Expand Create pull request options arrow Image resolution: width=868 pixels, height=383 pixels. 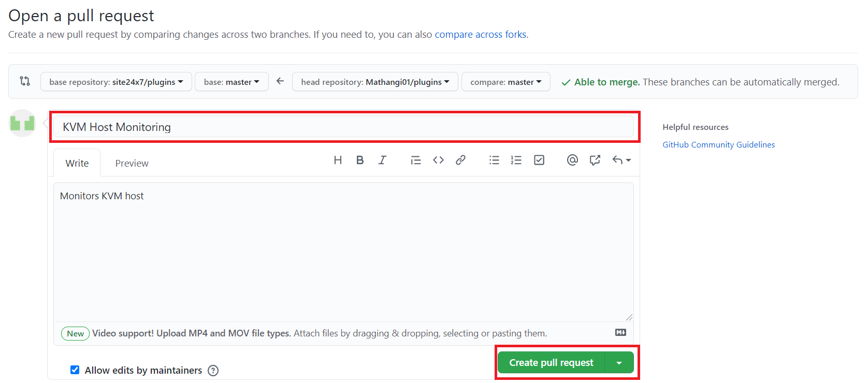[x=619, y=363]
